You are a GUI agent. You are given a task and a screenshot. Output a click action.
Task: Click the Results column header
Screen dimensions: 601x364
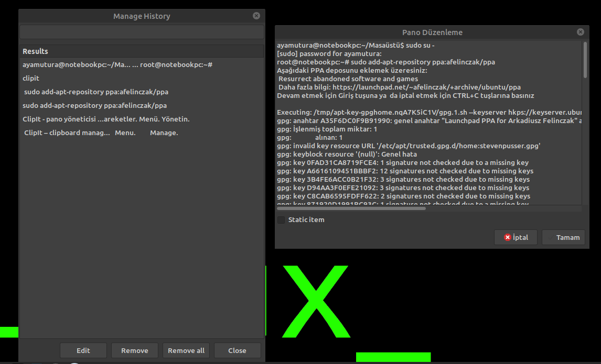pos(142,51)
